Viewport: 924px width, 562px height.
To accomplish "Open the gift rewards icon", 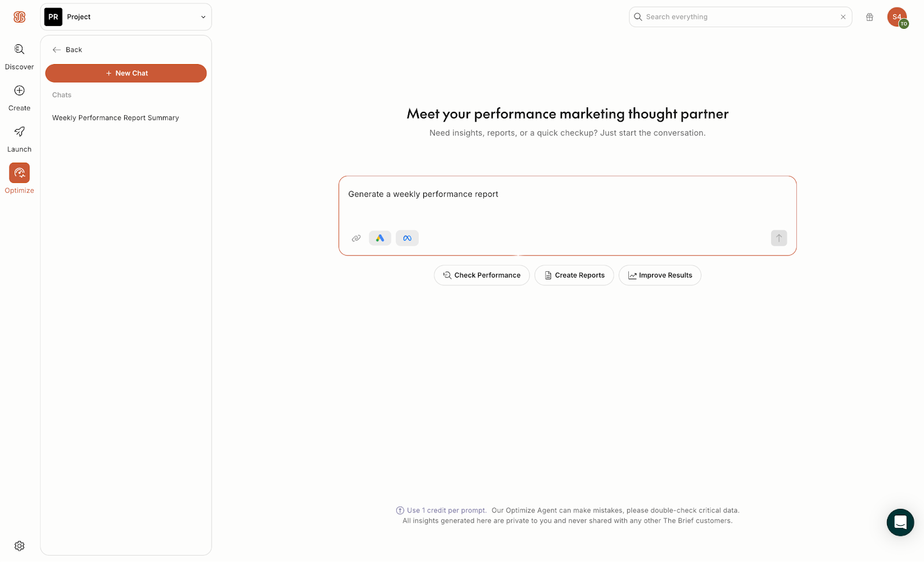I will click(x=870, y=17).
